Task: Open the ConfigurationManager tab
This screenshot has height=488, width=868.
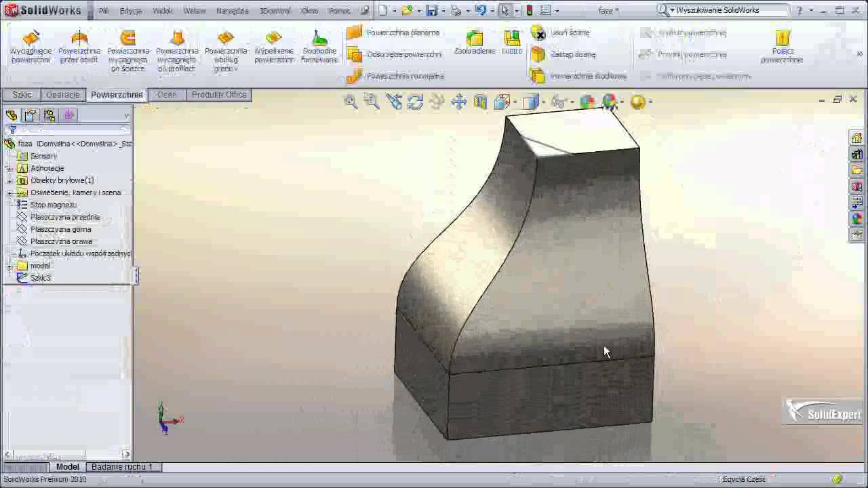Action: 50,116
